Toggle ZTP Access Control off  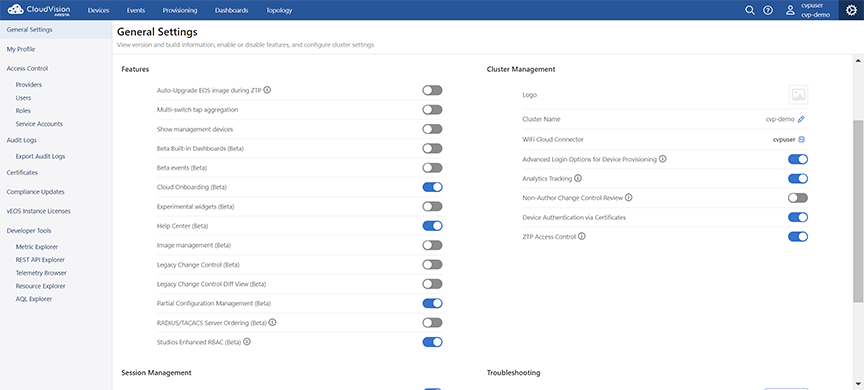point(798,236)
